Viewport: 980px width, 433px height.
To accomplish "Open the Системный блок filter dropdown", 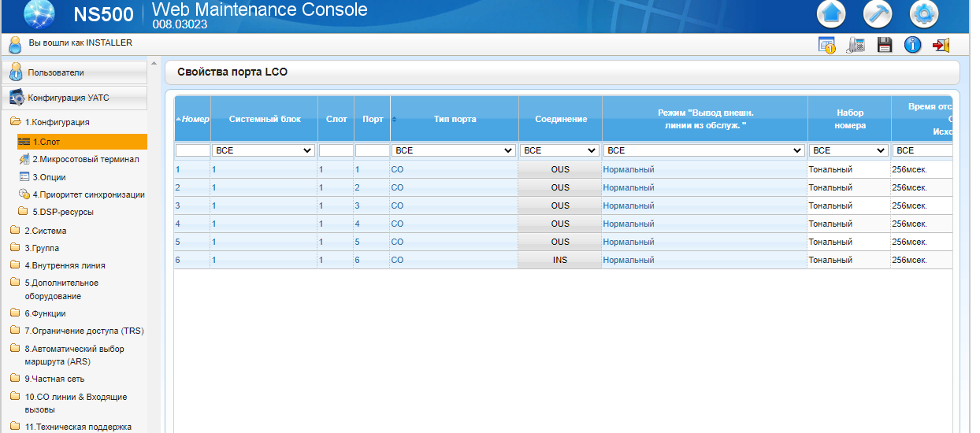I will [x=263, y=150].
